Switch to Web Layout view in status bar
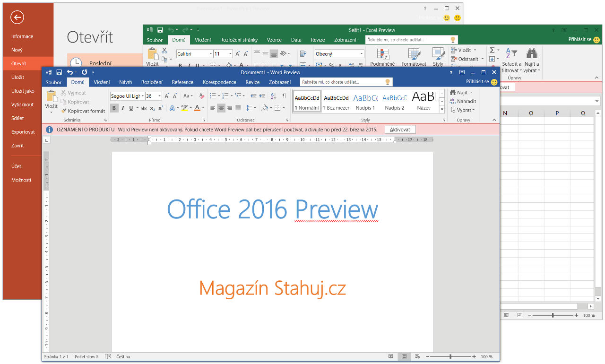 point(417,356)
